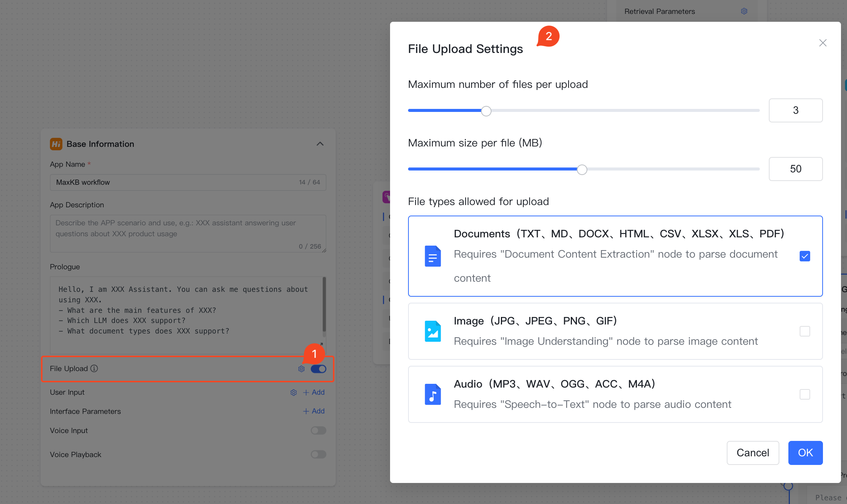Cancel the file upload settings

(x=753, y=453)
